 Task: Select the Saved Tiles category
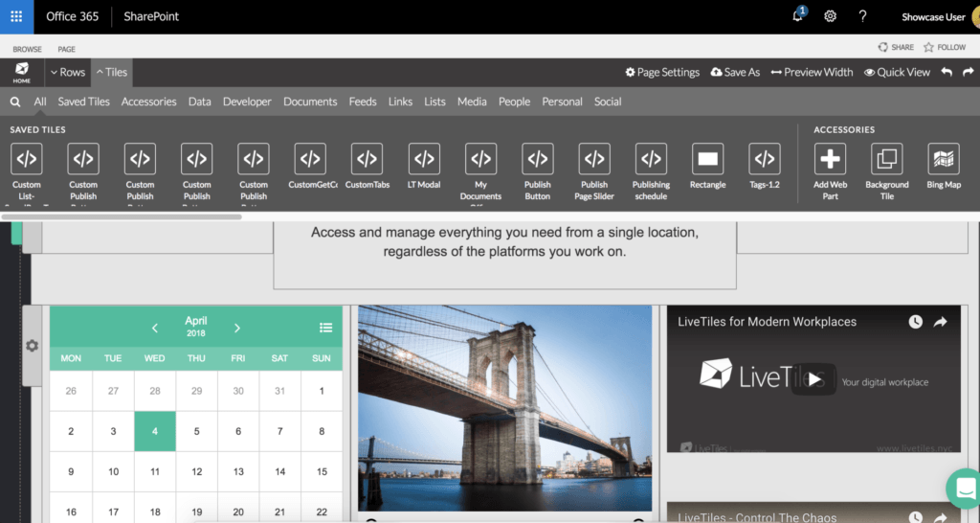[x=84, y=102]
